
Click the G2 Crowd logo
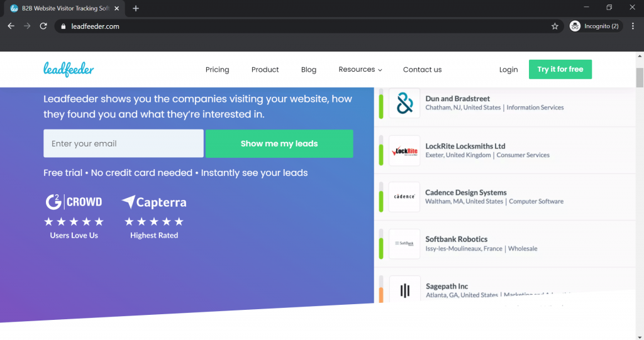point(74,202)
